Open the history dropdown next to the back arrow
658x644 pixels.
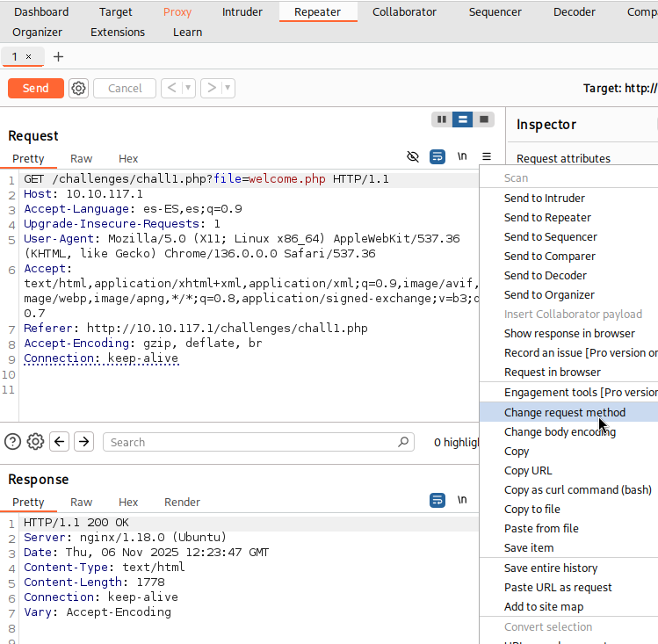click(x=188, y=88)
